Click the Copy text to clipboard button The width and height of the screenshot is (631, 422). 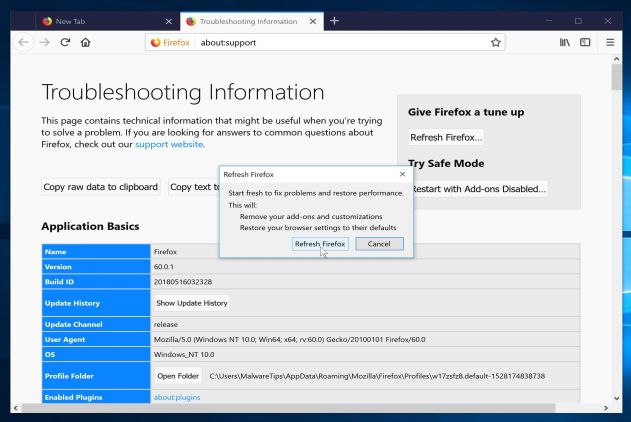(x=194, y=187)
